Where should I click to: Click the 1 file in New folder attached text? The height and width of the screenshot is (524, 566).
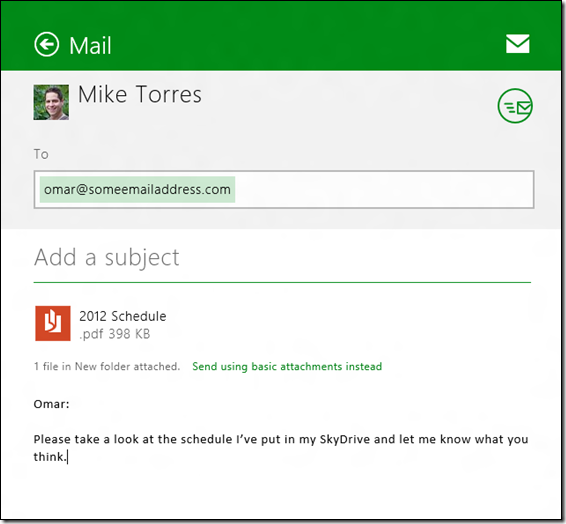tap(107, 367)
